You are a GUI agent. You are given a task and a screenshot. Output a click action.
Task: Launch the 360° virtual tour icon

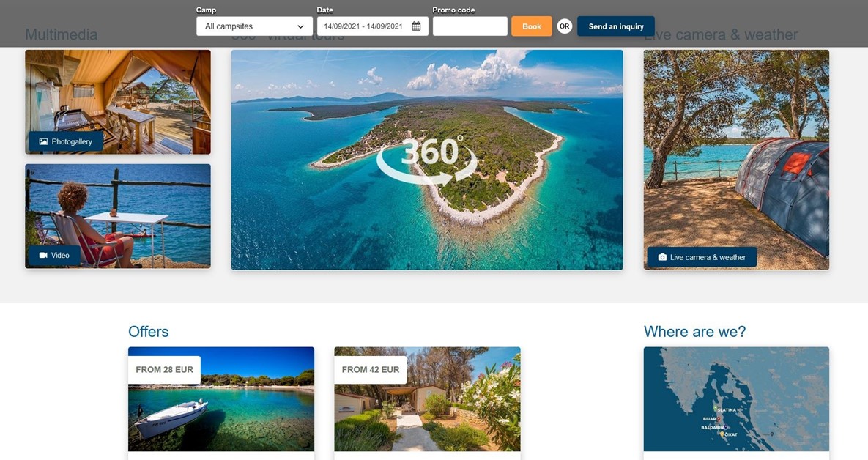pos(427,160)
